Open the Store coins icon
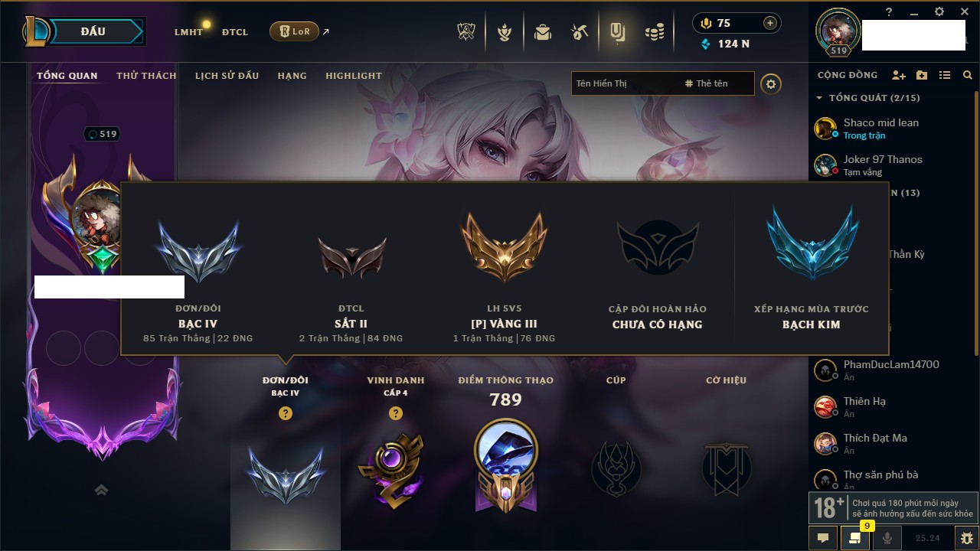Viewport: 980px width, 551px height. [654, 32]
